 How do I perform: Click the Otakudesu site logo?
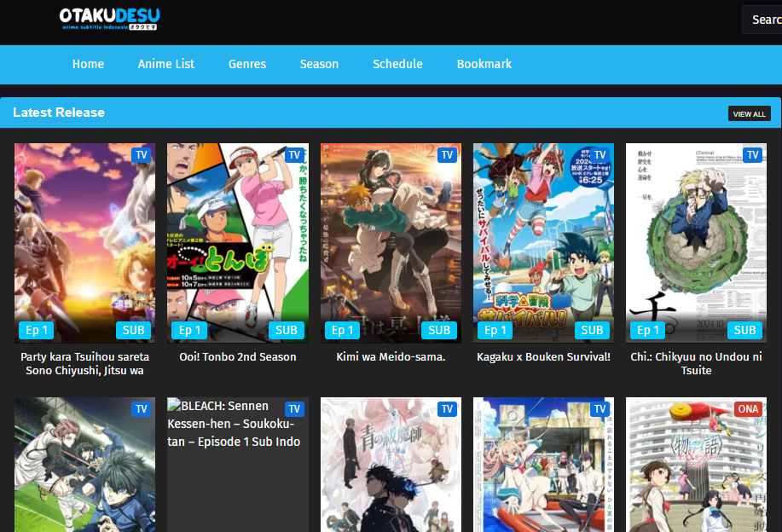[x=109, y=19]
